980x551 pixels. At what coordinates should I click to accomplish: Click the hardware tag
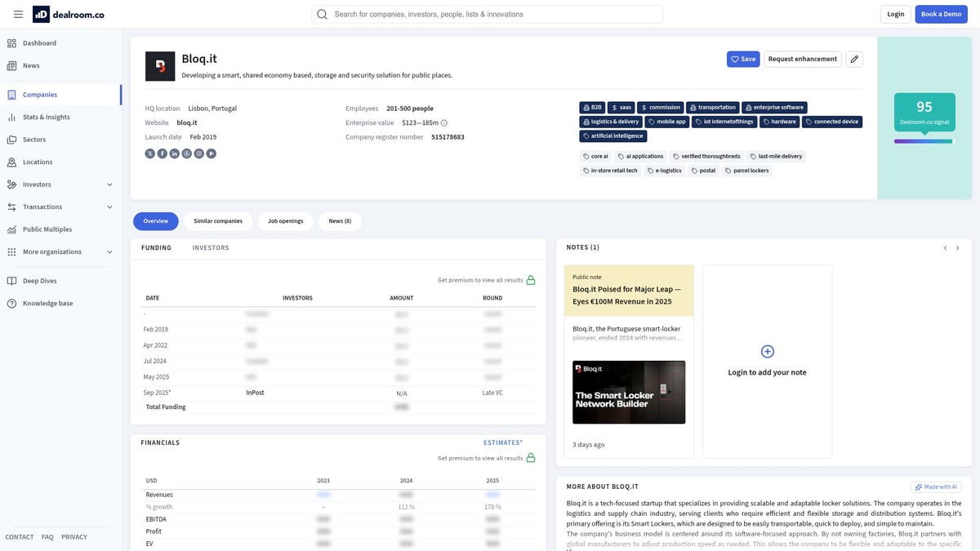[779, 122]
